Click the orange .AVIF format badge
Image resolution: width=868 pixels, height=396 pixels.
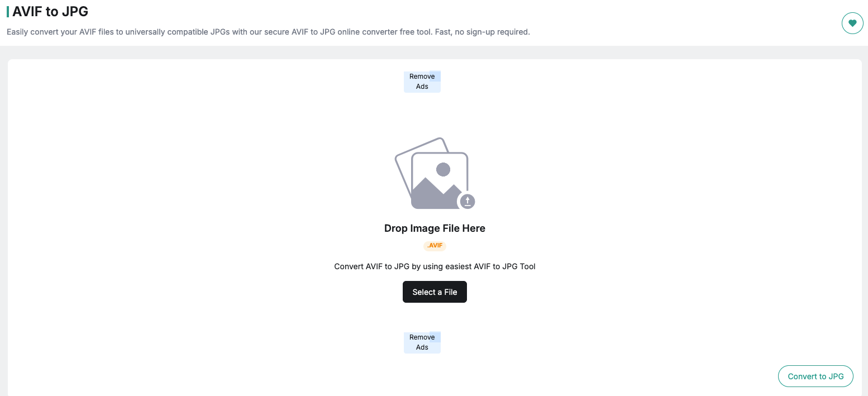click(435, 246)
